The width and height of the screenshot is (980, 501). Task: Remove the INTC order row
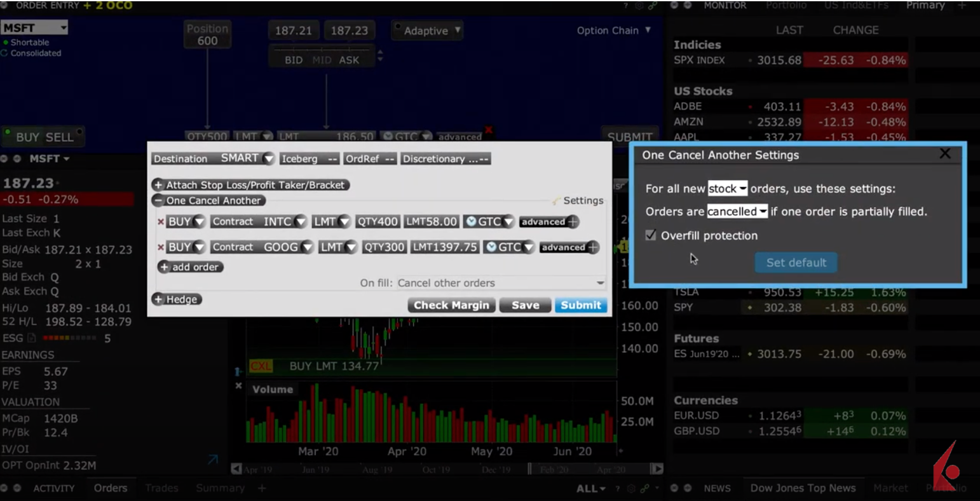(x=161, y=222)
